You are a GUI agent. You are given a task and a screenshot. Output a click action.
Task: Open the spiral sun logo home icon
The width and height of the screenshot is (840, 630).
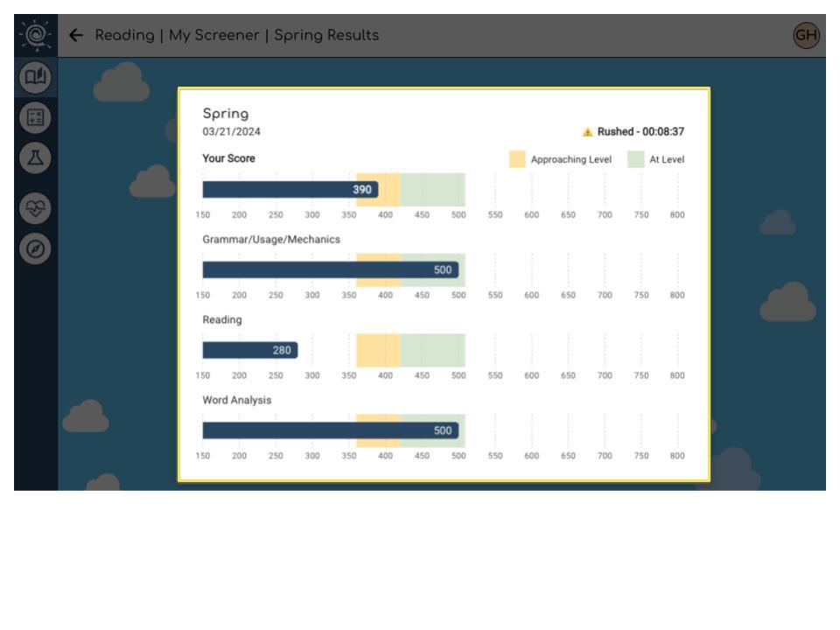[x=35, y=35]
